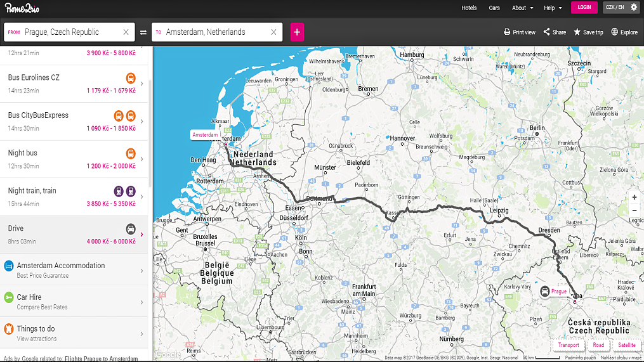Expand Bus Eurolines CZ route details
This screenshot has height=362, width=644.
[141, 84]
